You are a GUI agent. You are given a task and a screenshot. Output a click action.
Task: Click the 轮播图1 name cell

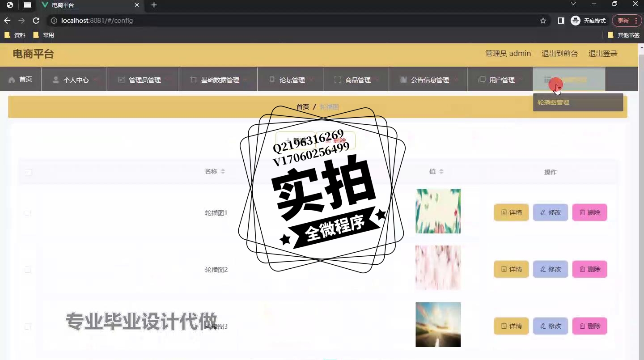[216, 213]
